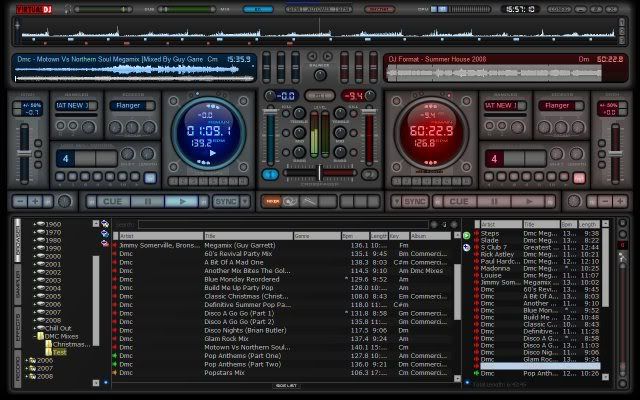Switch to the RECORD side tab
The height and width of the screenshot is (400, 640).
pyautogui.click(x=18, y=368)
